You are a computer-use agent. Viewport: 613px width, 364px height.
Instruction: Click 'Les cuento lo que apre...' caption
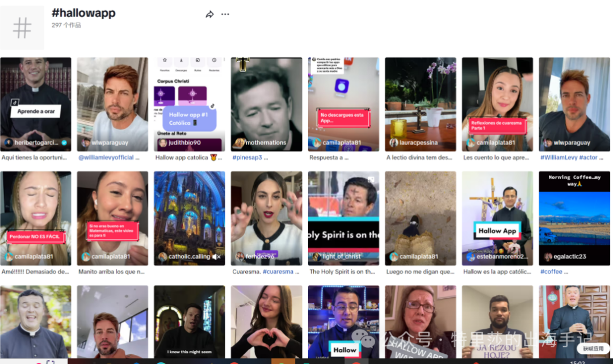[x=496, y=158]
